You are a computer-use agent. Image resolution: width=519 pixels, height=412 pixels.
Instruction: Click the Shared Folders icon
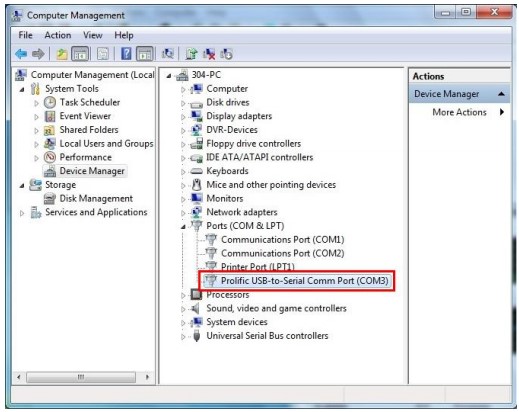(x=49, y=130)
